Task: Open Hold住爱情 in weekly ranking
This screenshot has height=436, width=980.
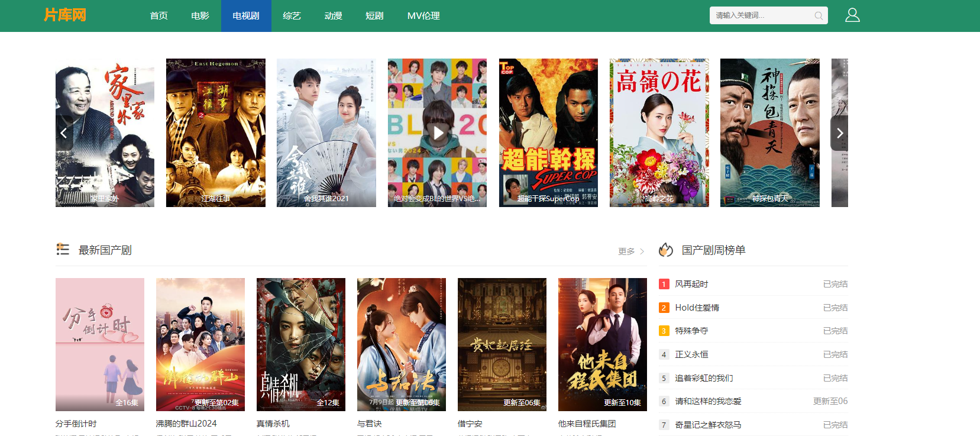Action: click(697, 308)
